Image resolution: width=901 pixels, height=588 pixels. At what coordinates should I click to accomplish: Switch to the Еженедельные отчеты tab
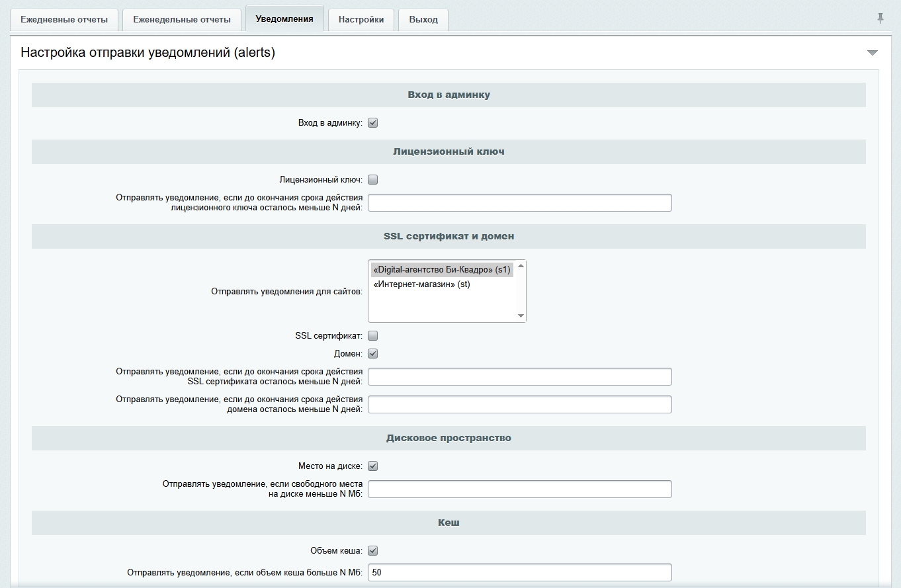coord(182,20)
